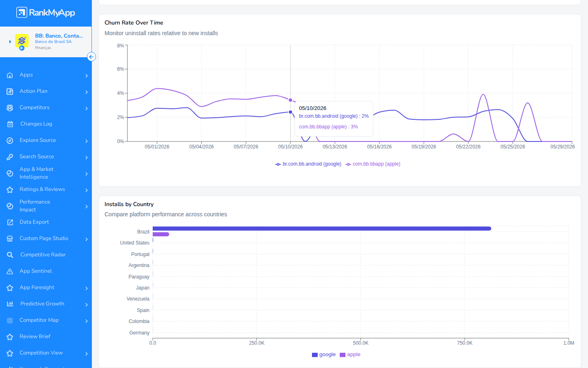Click the Banco do Brasil SA developer link
The height and width of the screenshot is (368, 588).
pos(53,42)
